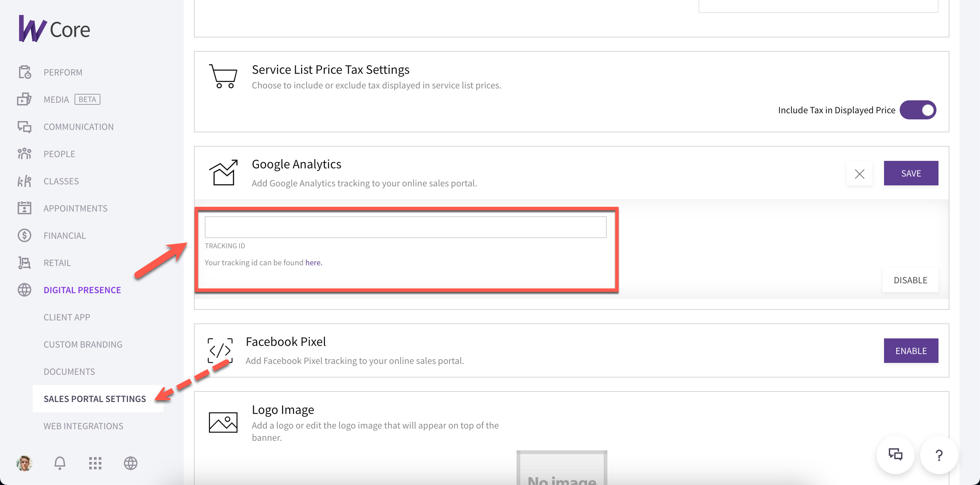Click the Facebook Pixel heading
The height and width of the screenshot is (485, 980).
point(286,341)
